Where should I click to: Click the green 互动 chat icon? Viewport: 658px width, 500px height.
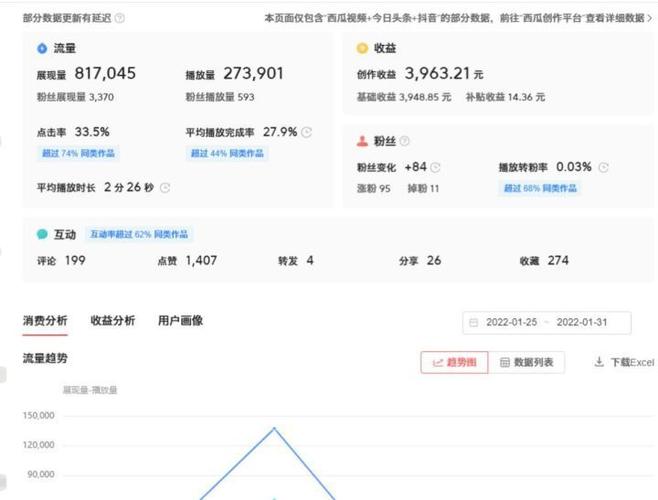click(x=42, y=234)
